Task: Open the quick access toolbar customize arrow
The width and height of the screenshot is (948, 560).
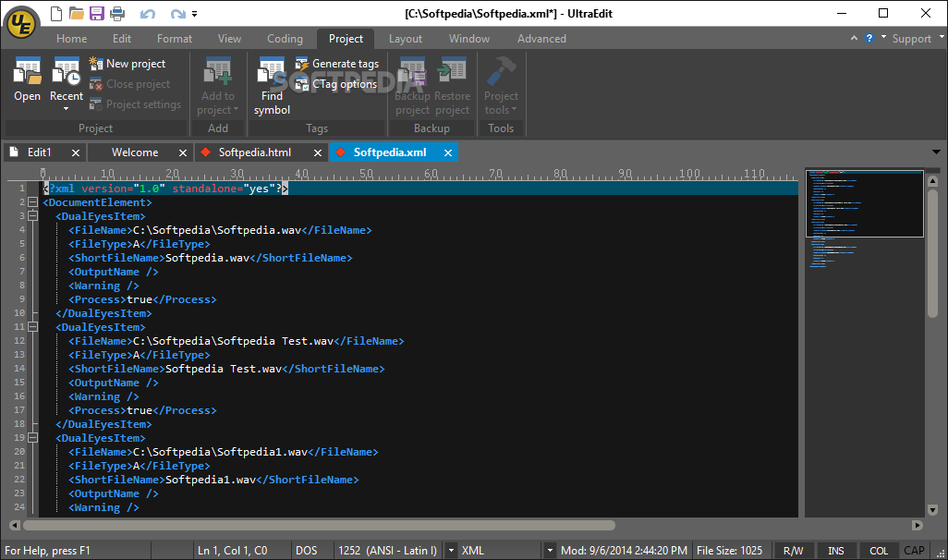Action: click(x=195, y=13)
